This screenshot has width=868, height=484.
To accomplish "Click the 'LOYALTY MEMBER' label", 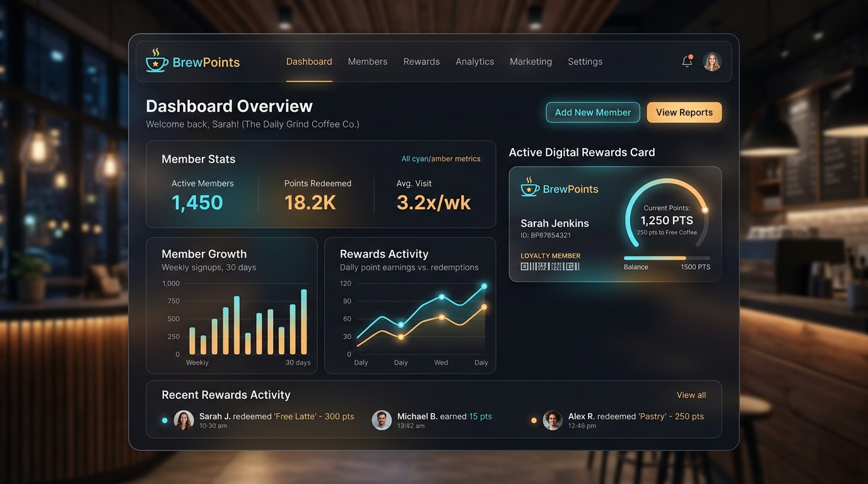I will [551, 256].
